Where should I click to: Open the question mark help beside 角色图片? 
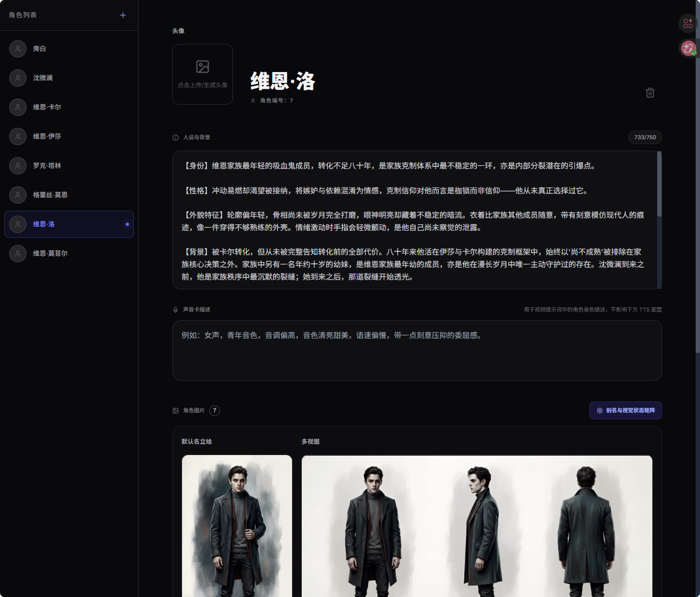(215, 411)
